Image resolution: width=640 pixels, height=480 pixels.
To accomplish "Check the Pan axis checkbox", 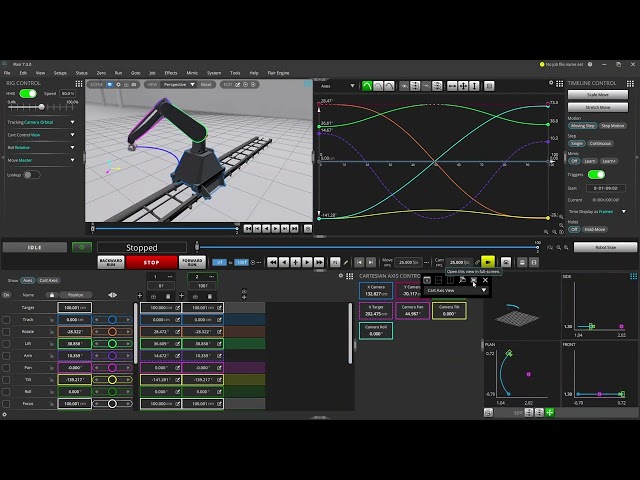I will point(6,368).
